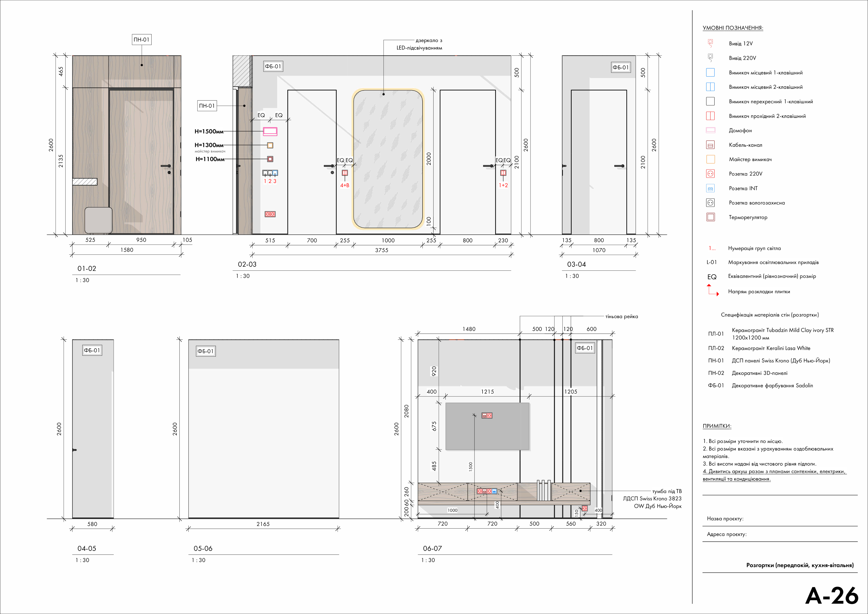Screen dimensions: 868x614
Task: Click the ПН-01 tag above elevation 01-02
Action: click(x=141, y=40)
